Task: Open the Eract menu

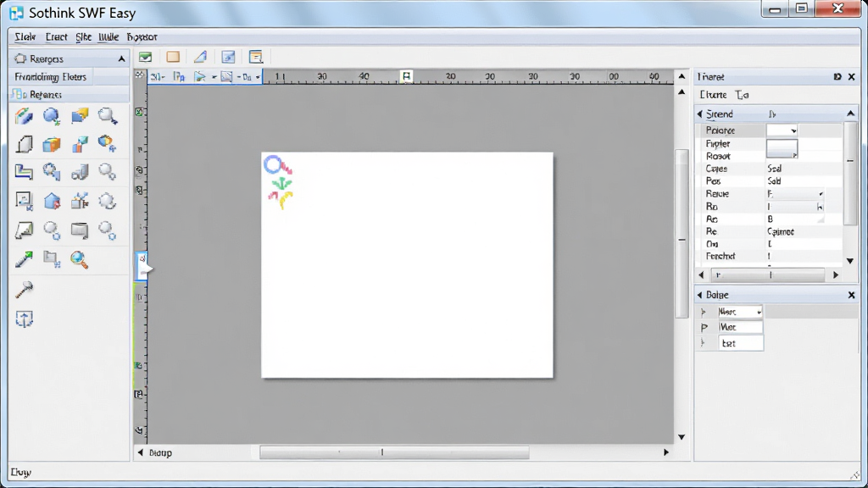Action: tap(56, 37)
